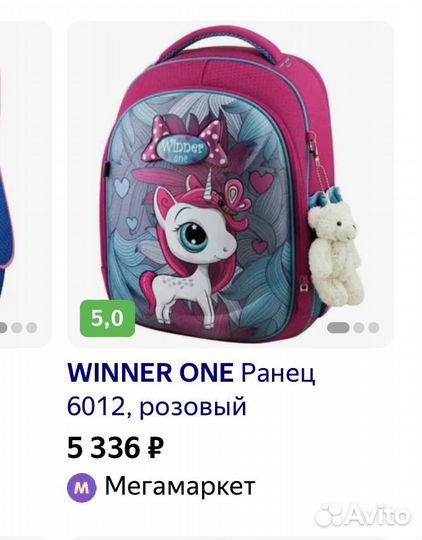Open the WINNER ONE brand title

pos(151,373)
